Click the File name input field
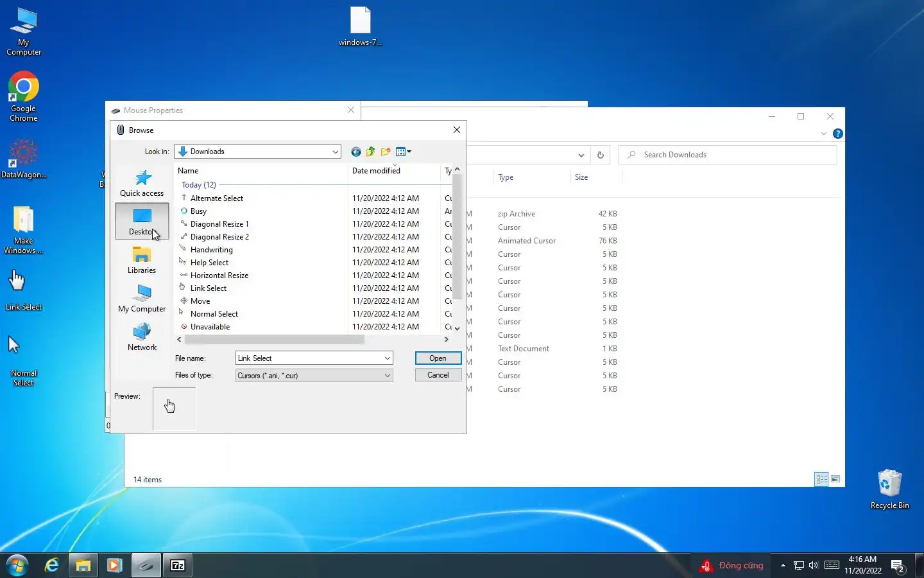The image size is (924, 578). [x=309, y=358]
